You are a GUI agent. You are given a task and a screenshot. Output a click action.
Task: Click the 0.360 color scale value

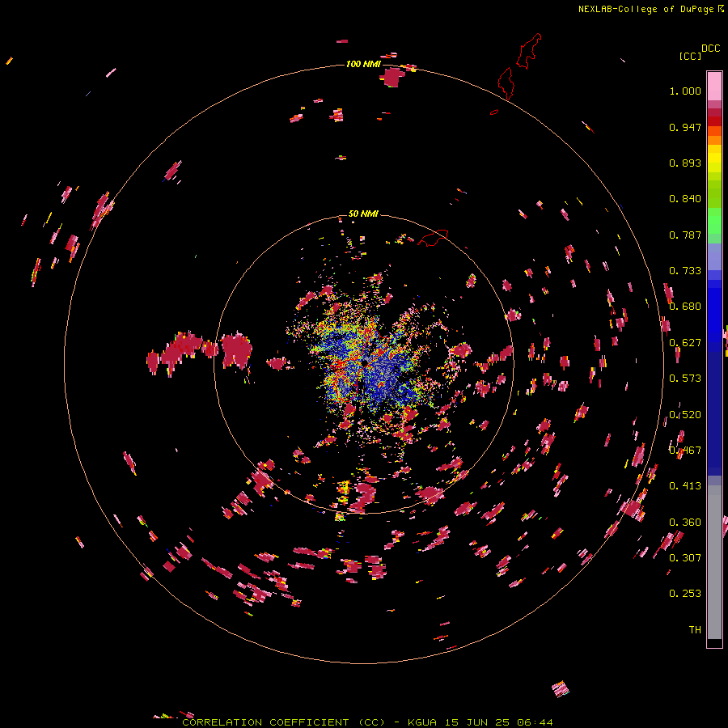click(x=685, y=523)
